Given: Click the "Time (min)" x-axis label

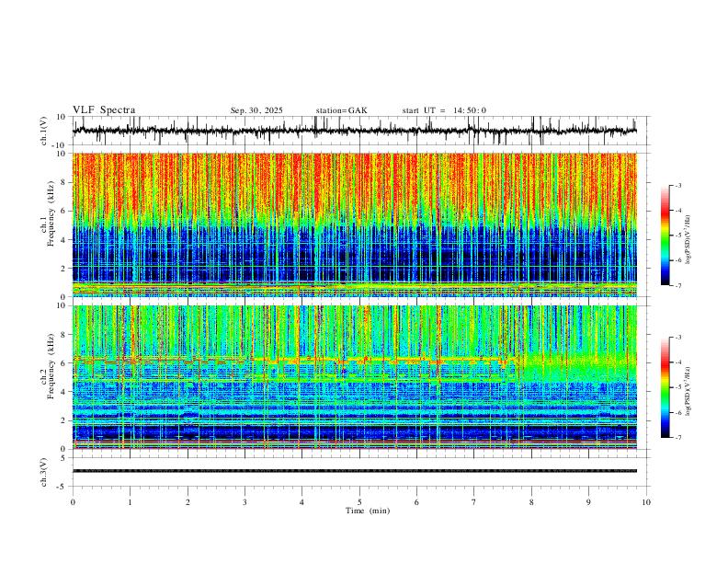Looking at the screenshot, I should click(368, 511).
